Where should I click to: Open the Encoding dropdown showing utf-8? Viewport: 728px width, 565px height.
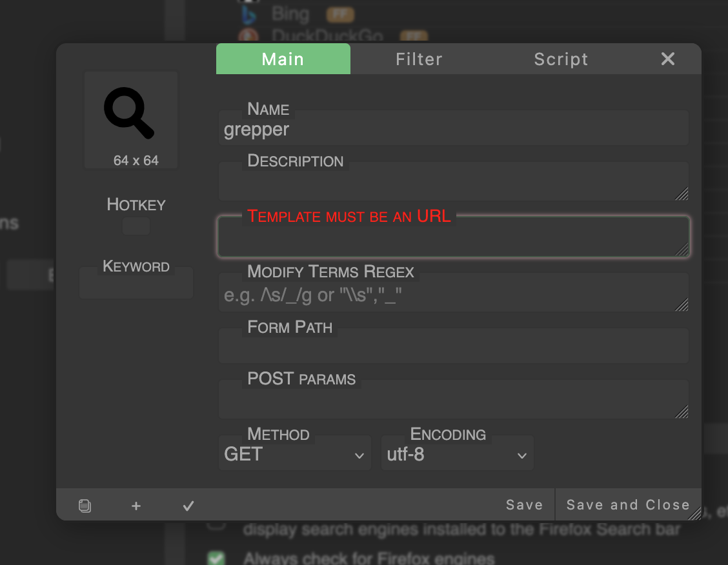click(x=457, y=455)
